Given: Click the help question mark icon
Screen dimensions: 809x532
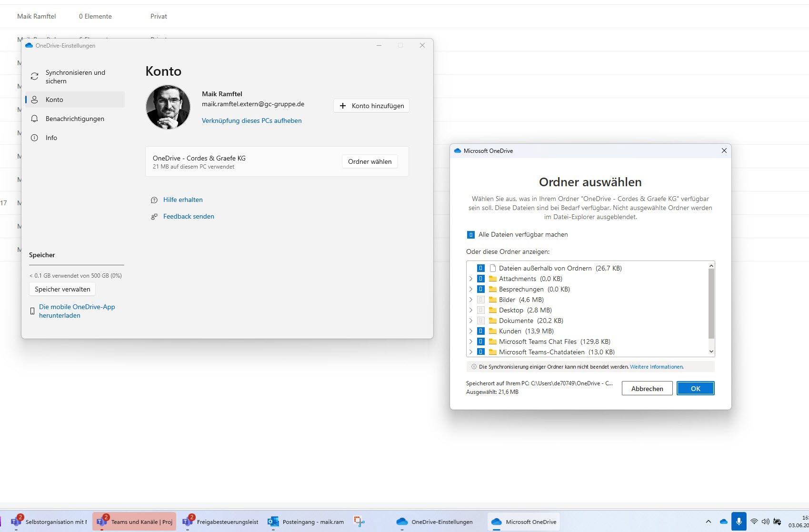Looking at the screenshot, I should point(154,200).
